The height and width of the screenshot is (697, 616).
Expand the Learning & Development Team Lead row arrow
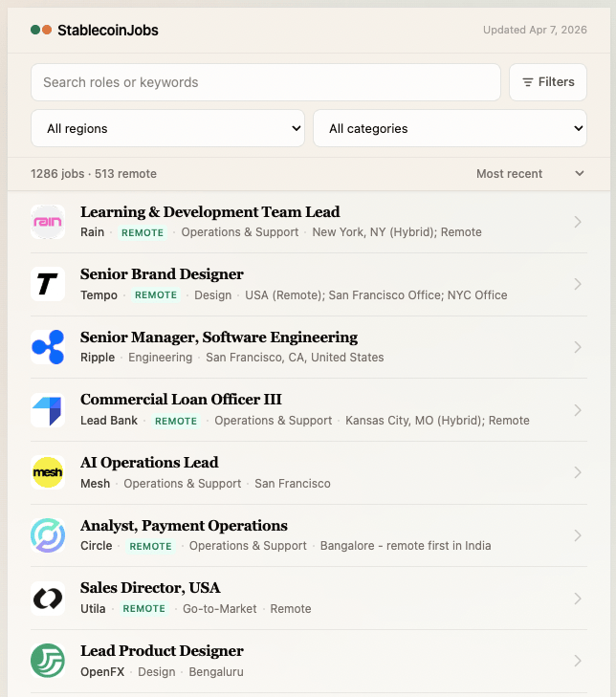coord(578,222)
